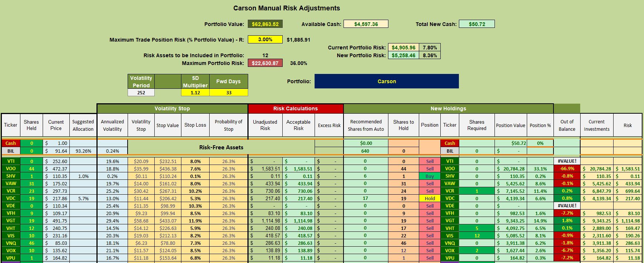Click the Excess Risk column header
Image resolution: width=644 pixels, height=263 pixels.
pos(329,125)
